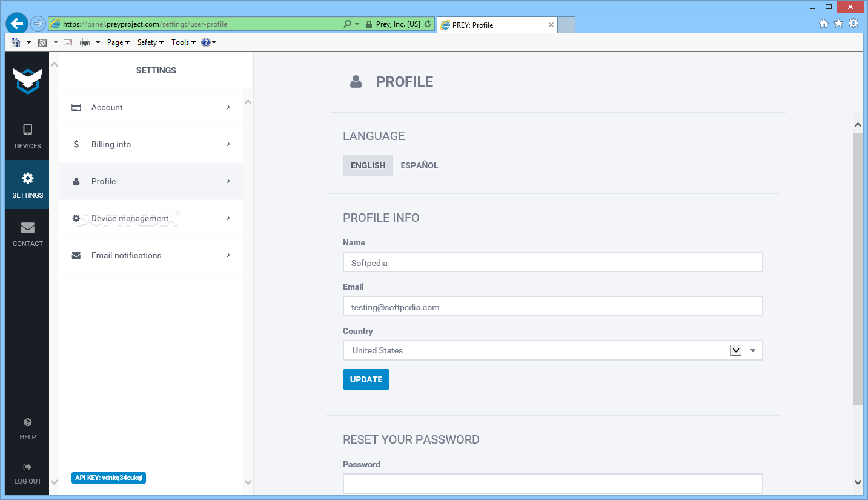The width and height of the screenshot is (868, 500).
Task: Expand the Device management chevron
Action: tap(228, 218)
